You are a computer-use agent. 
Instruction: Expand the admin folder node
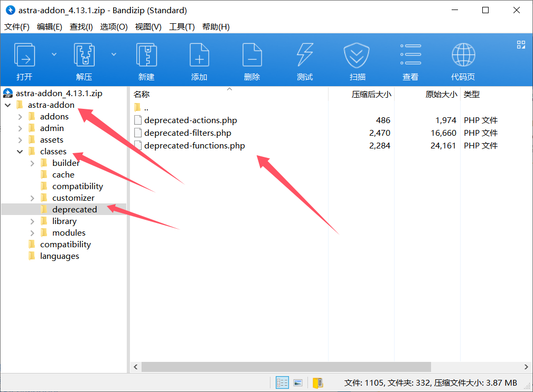click(20, 128)
